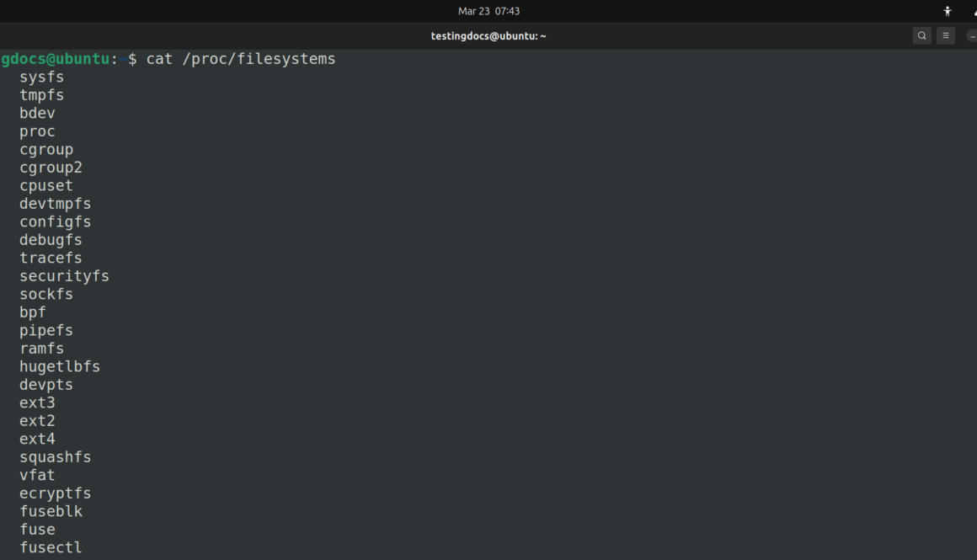
Task: Select the debugfs line
Action: click(x=51, y=240)
